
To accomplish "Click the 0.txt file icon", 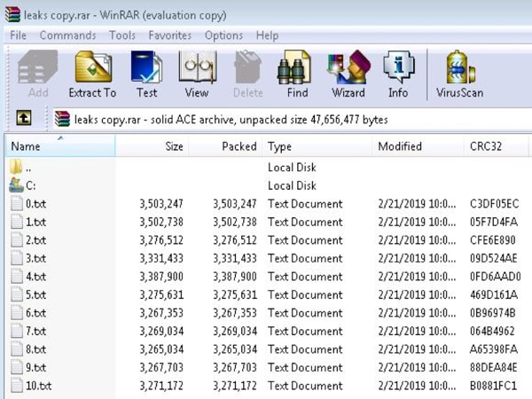I will tap(17, 204).
